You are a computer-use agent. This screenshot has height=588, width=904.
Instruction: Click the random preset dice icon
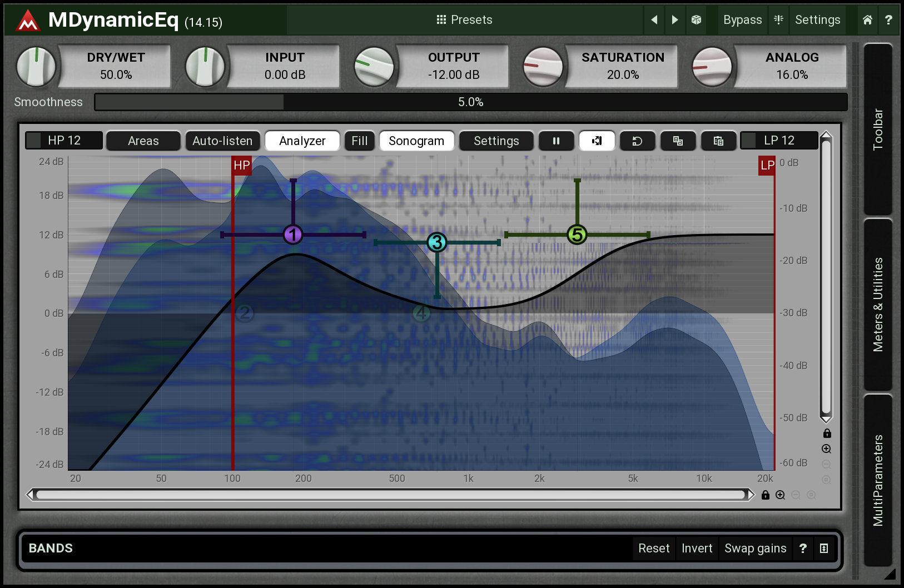[696, 20]
